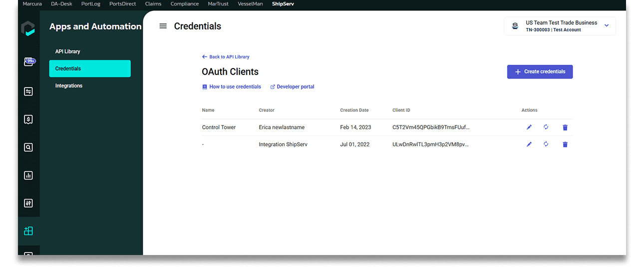644x267 pixels.
Task: Edit the Control Tower credential
Action: [529, 127]
